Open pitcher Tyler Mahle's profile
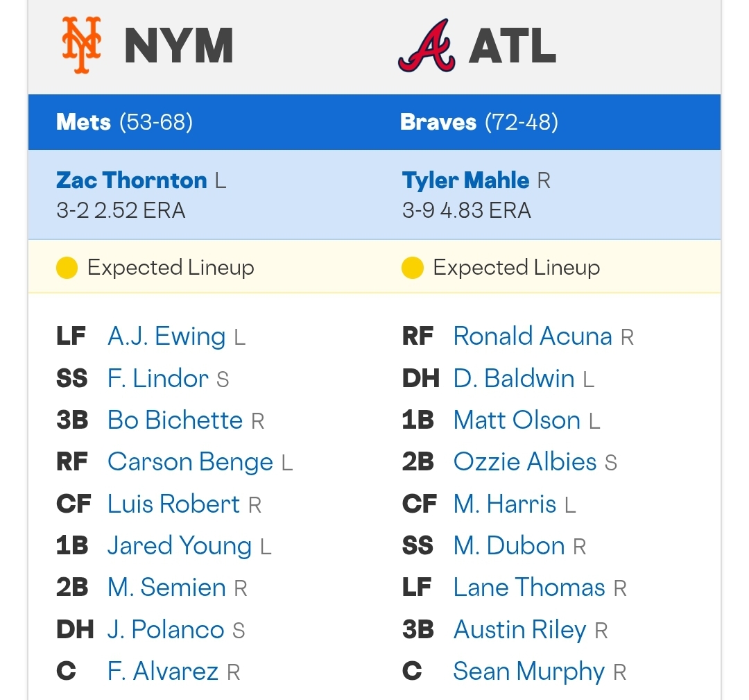Image resolution: width=749 pixels, height=700 pixels. click(x=465, y=180)
